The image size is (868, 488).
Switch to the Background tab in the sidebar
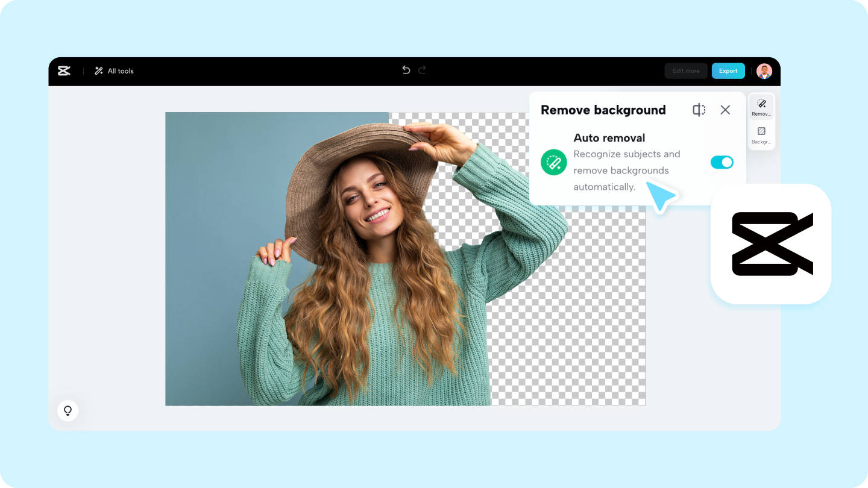(x=761, y=134)
